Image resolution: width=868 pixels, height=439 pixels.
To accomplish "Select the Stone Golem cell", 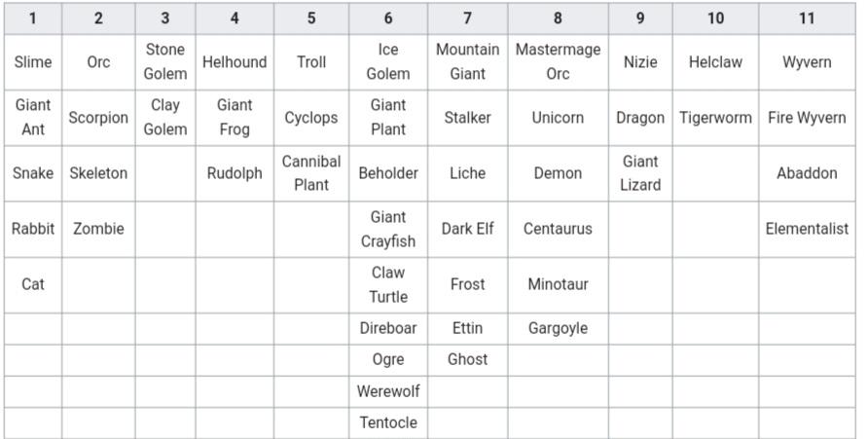I will pos(165,62).
